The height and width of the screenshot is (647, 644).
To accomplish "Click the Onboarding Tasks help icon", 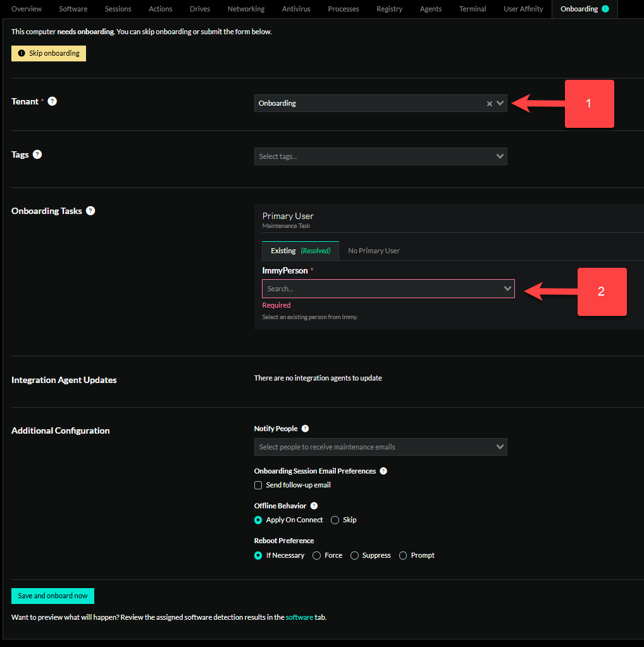I will point(90,211).
